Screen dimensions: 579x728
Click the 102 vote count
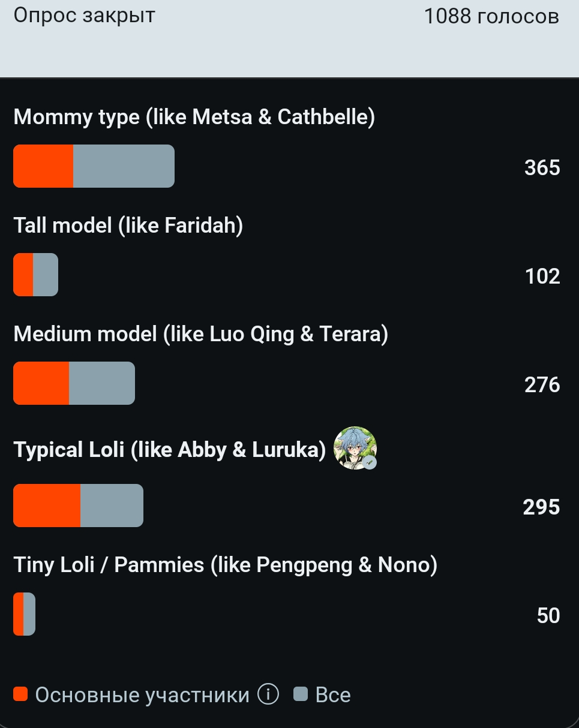[542, 276]
